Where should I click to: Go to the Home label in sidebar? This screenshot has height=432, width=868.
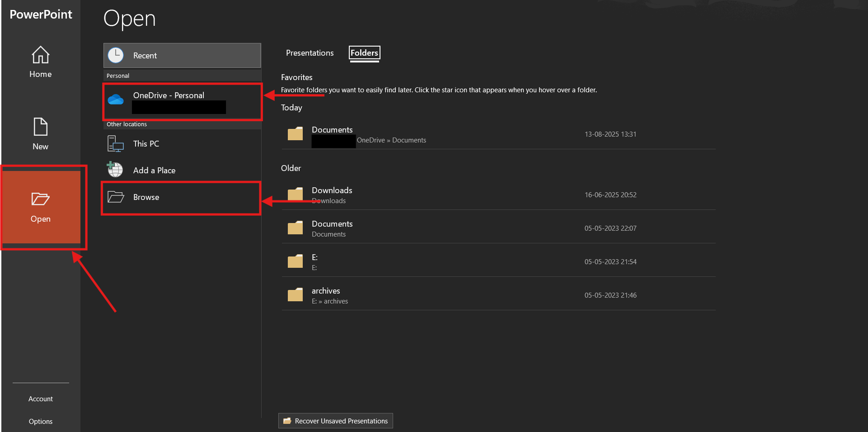click(40, 74)
